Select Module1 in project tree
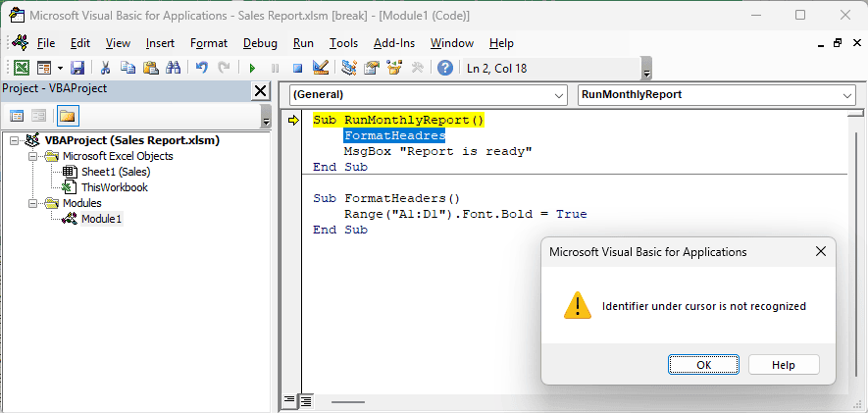868x413 pixels. click(101, 219)
